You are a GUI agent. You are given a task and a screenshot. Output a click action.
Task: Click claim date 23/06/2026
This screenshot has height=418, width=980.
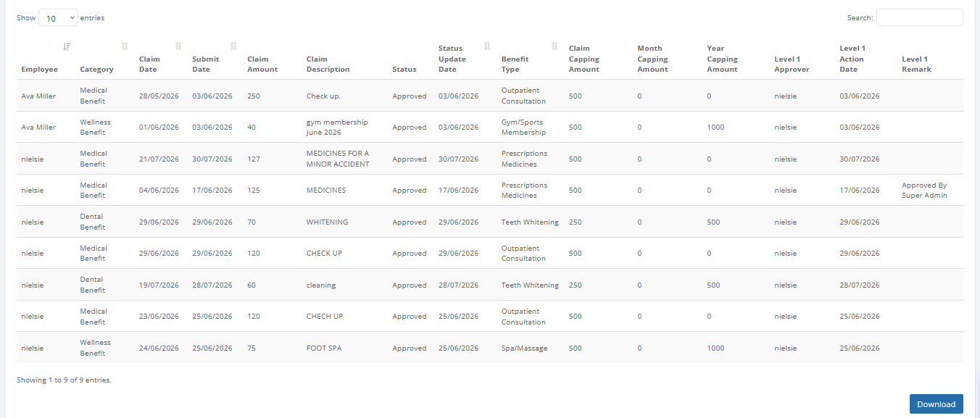pyautogui.click(x=159, y=317)
